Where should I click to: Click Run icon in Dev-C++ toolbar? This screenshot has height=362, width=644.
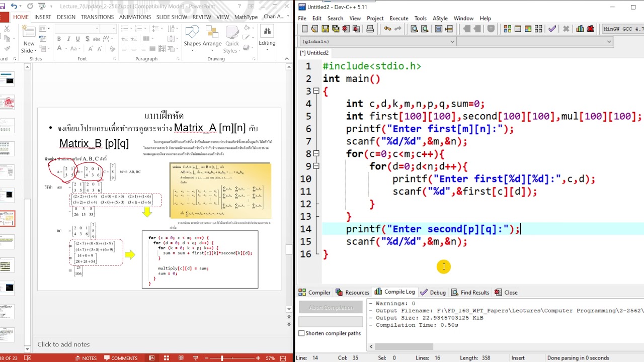tap(518, 29)
